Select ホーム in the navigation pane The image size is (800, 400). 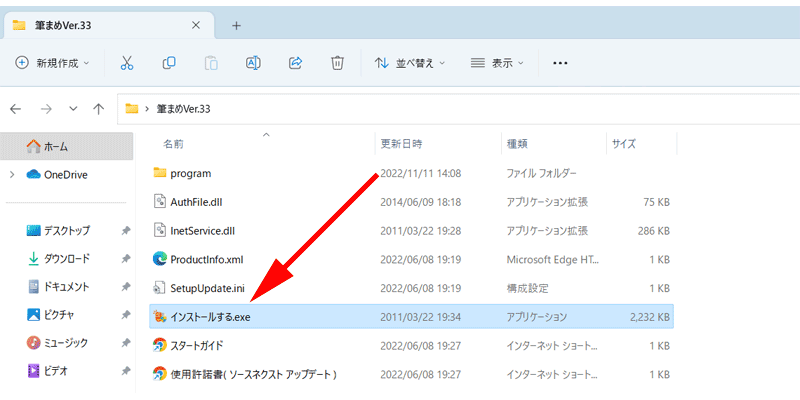click(x=67, y=146)
